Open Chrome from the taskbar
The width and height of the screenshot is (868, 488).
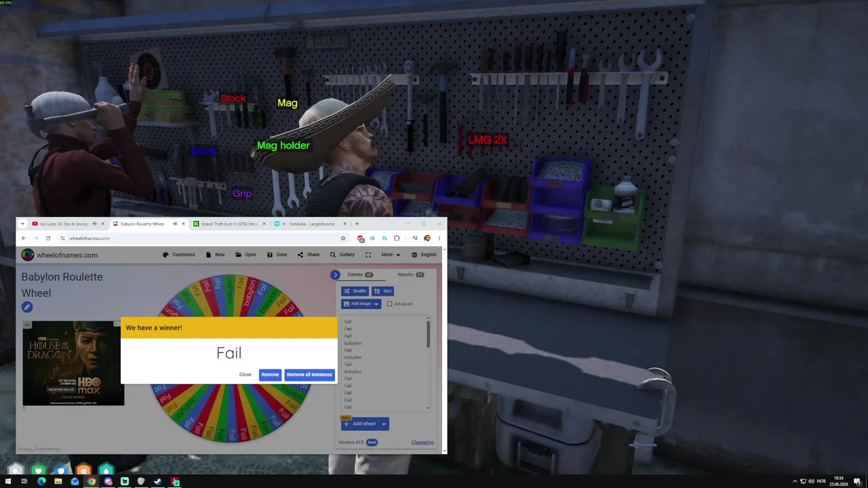(x=92, y=481)
